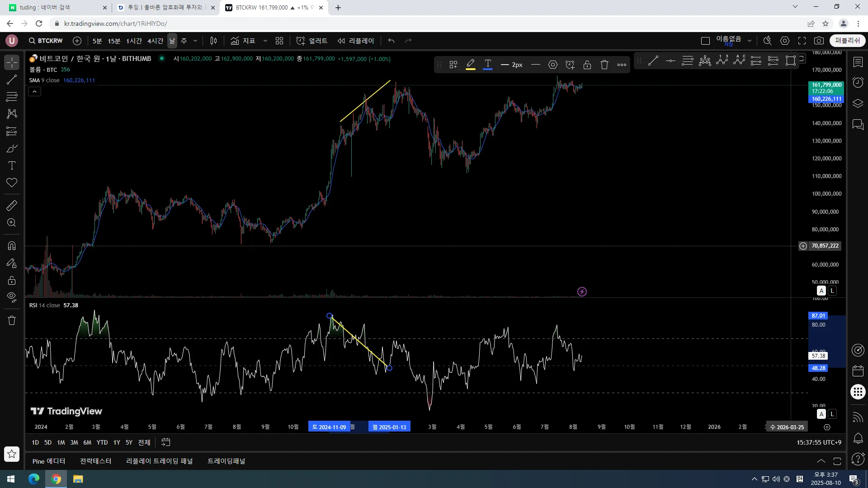Open the Pine 에디터 tab
The height and width of the screenshot is (488, 868).
(49, 461)
